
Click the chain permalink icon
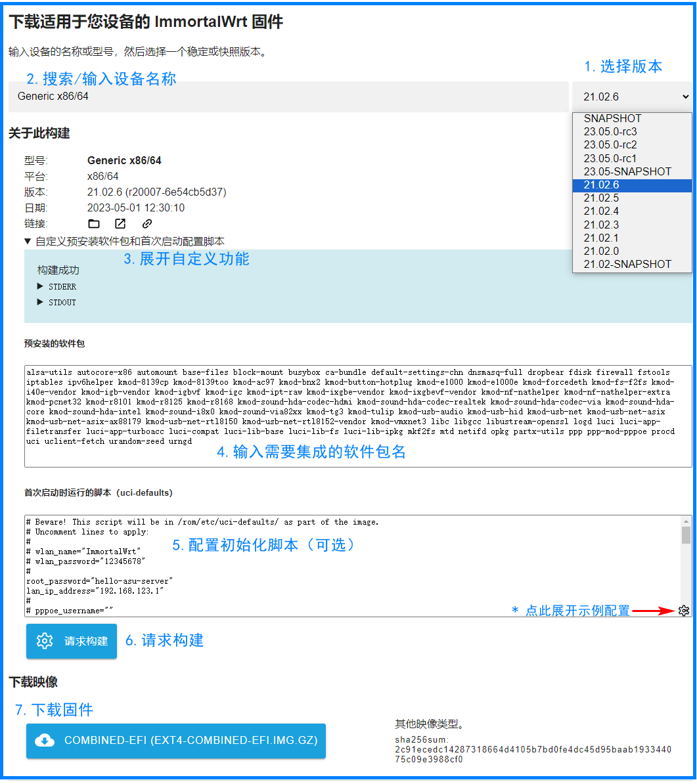pyautogui.click(x=147, y=223)
